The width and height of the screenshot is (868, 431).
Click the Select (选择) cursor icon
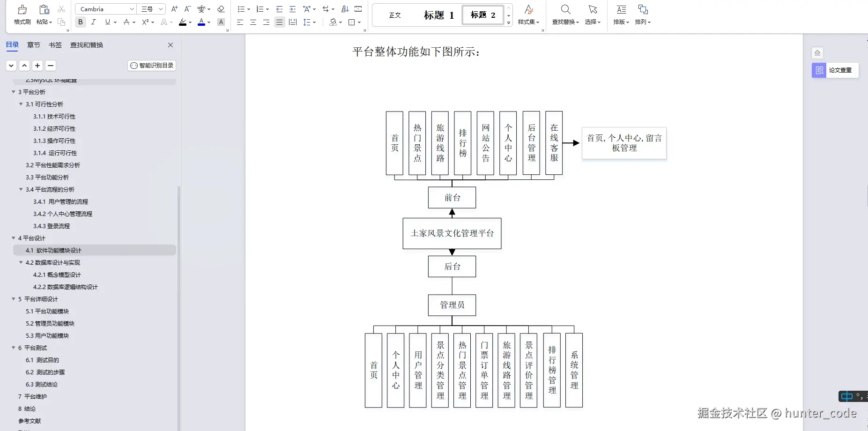tap(593, 9)
